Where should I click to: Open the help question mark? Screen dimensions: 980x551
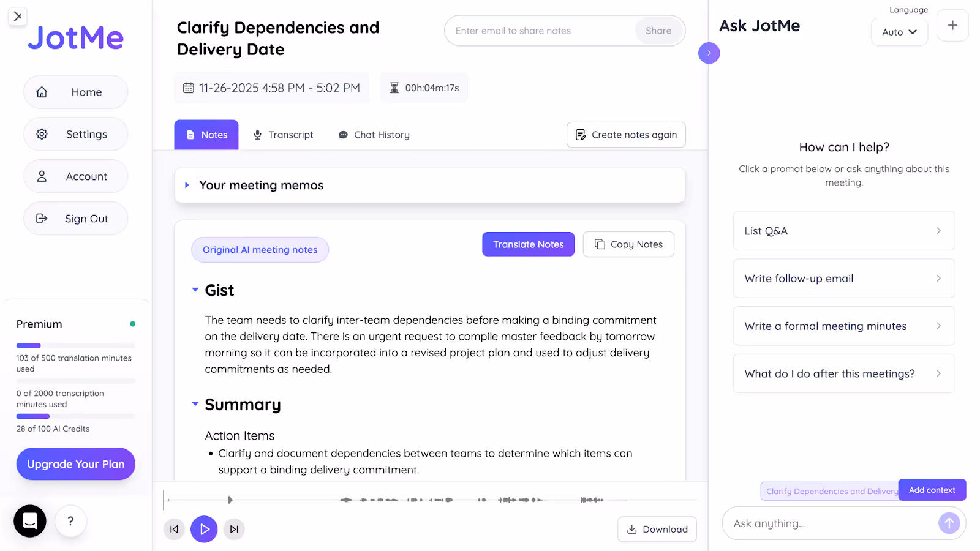click(70, 521)
